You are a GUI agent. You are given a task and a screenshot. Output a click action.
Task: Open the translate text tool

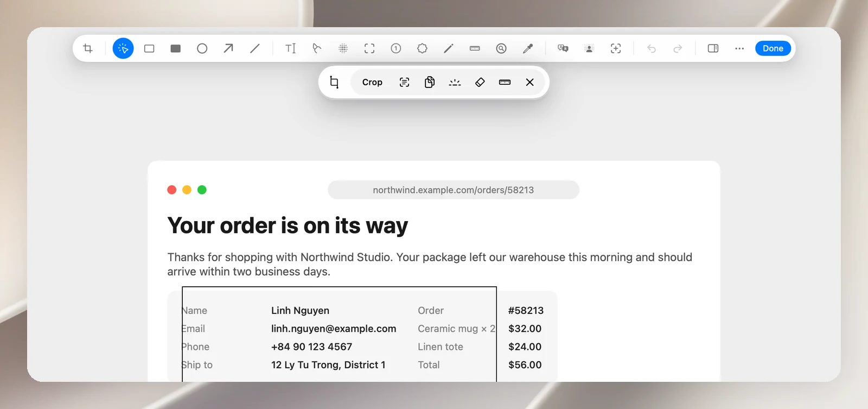(x=563, y=48)
